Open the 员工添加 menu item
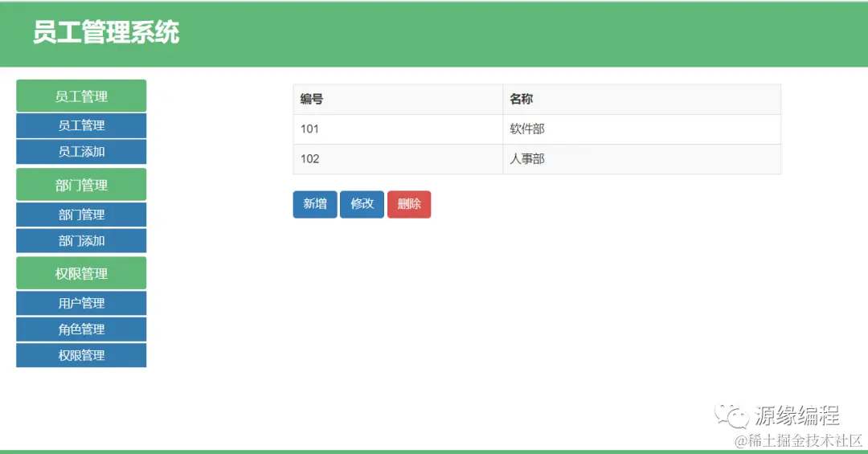This screenshot has width=868, height=454. (81, 152)
